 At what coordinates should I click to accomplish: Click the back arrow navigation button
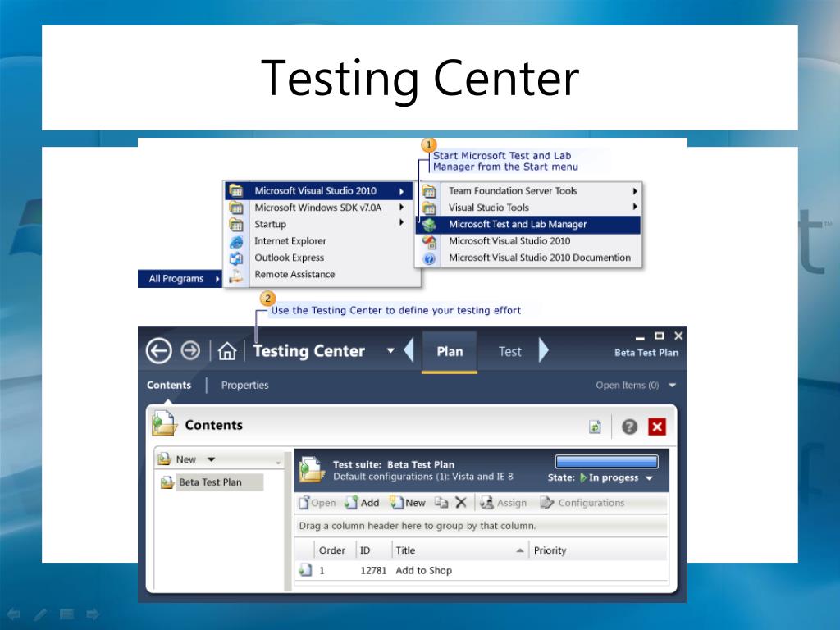click(x=158, y=351)
